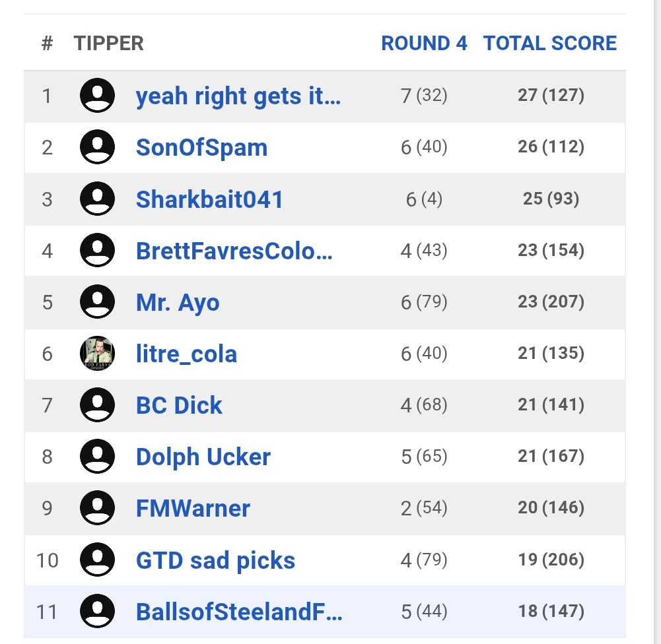The width and height of the screenshot is (661, 644).
Task: Open litre_cola's profile photo thumbnail
Action: click(97, 354)
